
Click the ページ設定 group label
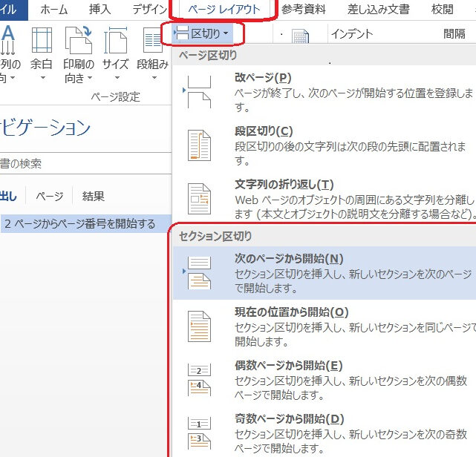click(116, 97)
